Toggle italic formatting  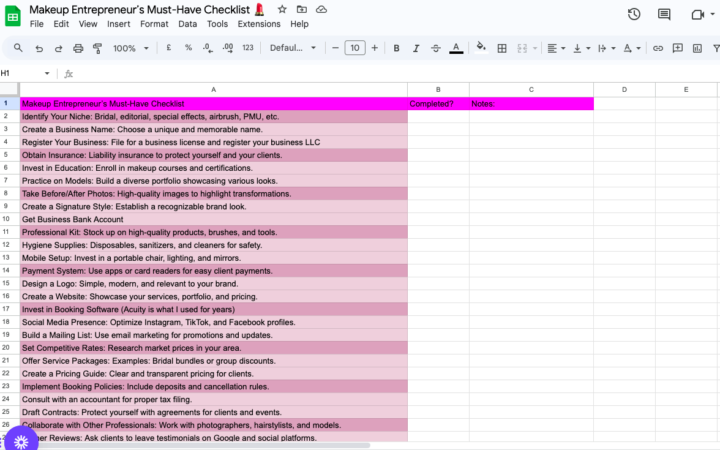[416, 48]
